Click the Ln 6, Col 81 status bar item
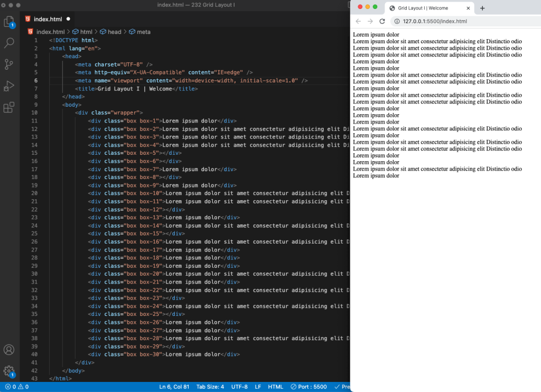The image size is (541, 392). point(174,387)
